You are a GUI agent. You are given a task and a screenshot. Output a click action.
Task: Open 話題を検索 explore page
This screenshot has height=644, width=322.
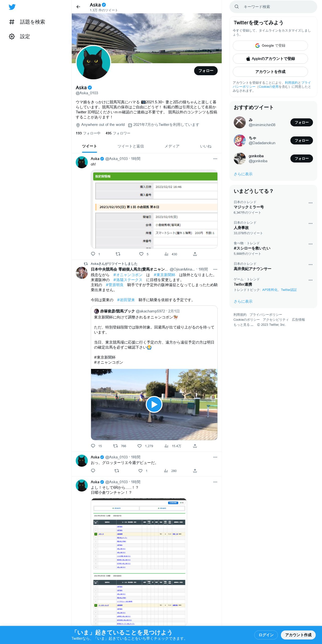27,22
